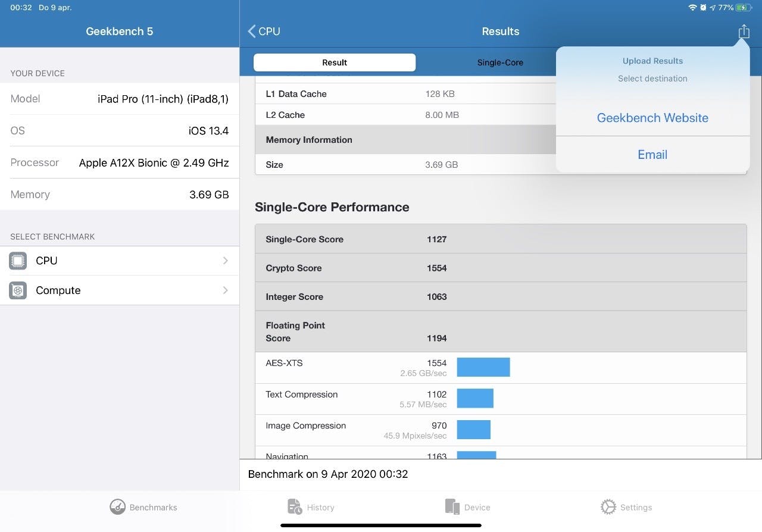Viewport: 762px width, 532px height.
Task: Tap the Image Compression score bar
Action: (474, 430)
